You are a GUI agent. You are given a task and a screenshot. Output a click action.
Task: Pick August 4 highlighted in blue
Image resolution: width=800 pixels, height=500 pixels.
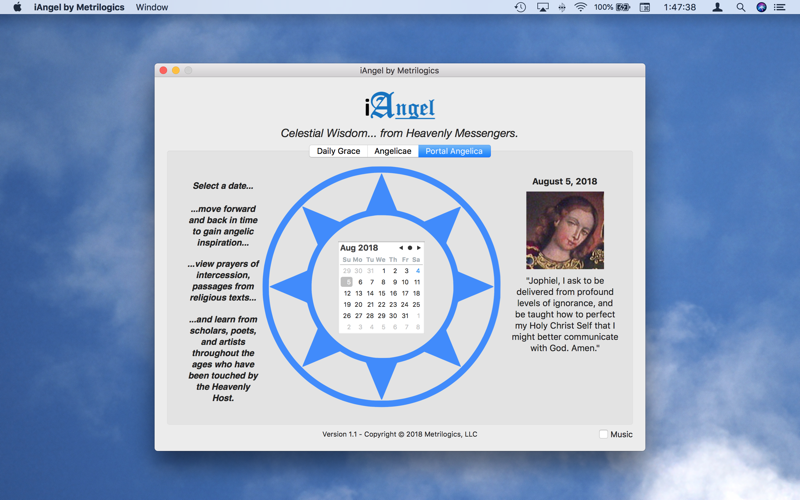click(x=417, y=271)
